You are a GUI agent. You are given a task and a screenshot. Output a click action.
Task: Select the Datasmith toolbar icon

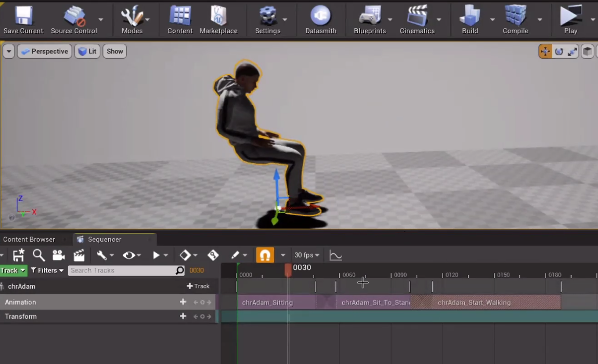[x=320, y=16]
